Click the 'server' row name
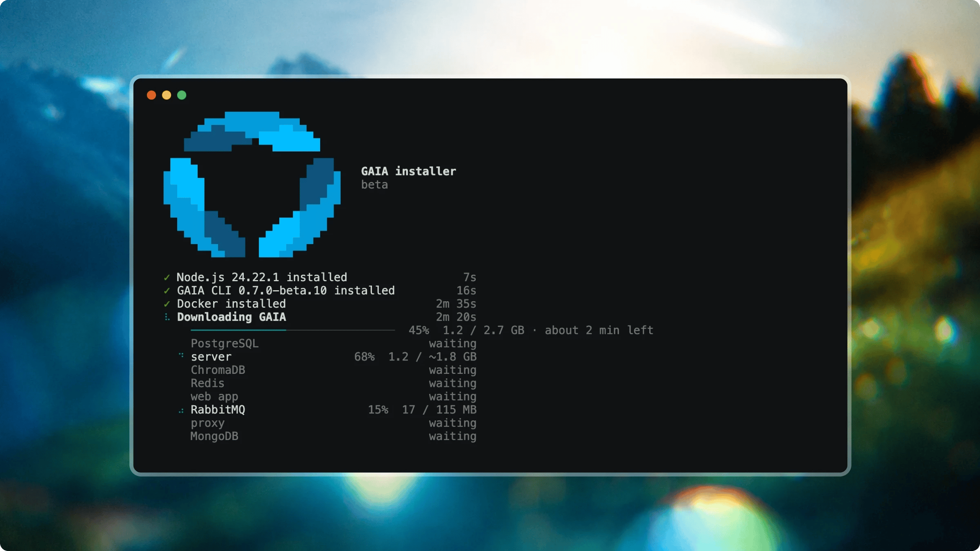The width and height of the screenshot is (980, 551). tap(211, 357)
